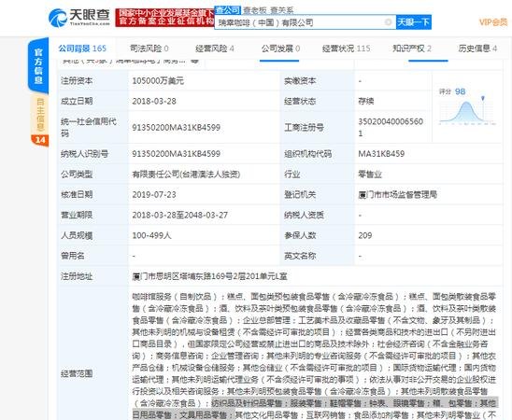Select the 查关系 search tab
Viewport: 512px width, 420px height.
(x=281, y=10)
